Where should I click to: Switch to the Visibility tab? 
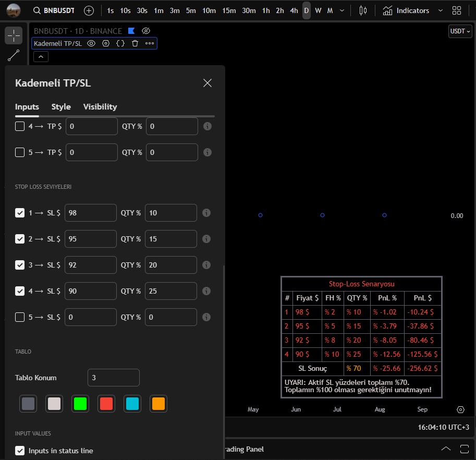(x=100, y=107)
